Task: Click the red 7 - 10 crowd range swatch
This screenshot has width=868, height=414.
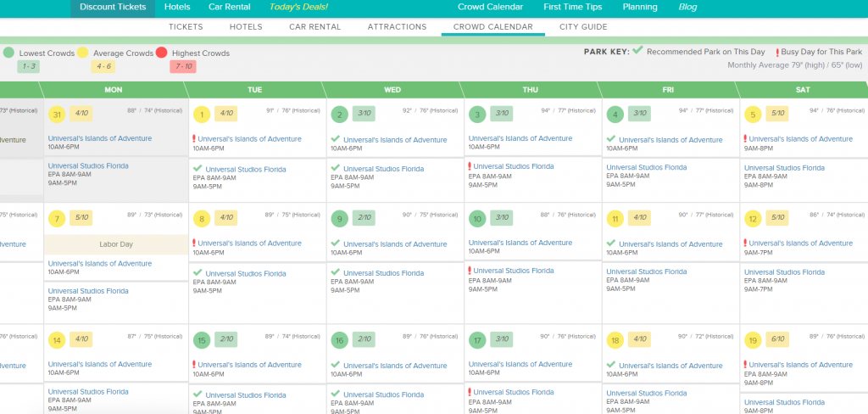Action: [182, 66]
